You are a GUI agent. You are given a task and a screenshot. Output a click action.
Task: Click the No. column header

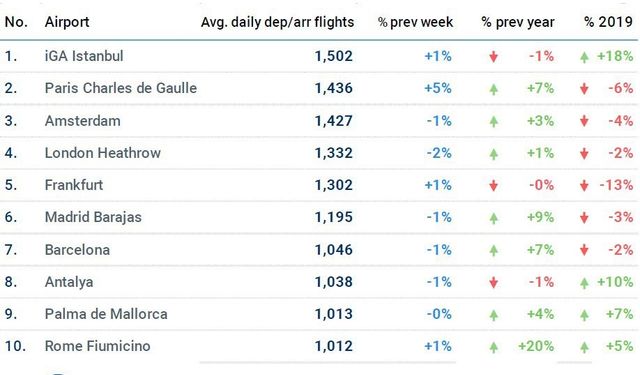click(16, 22)
